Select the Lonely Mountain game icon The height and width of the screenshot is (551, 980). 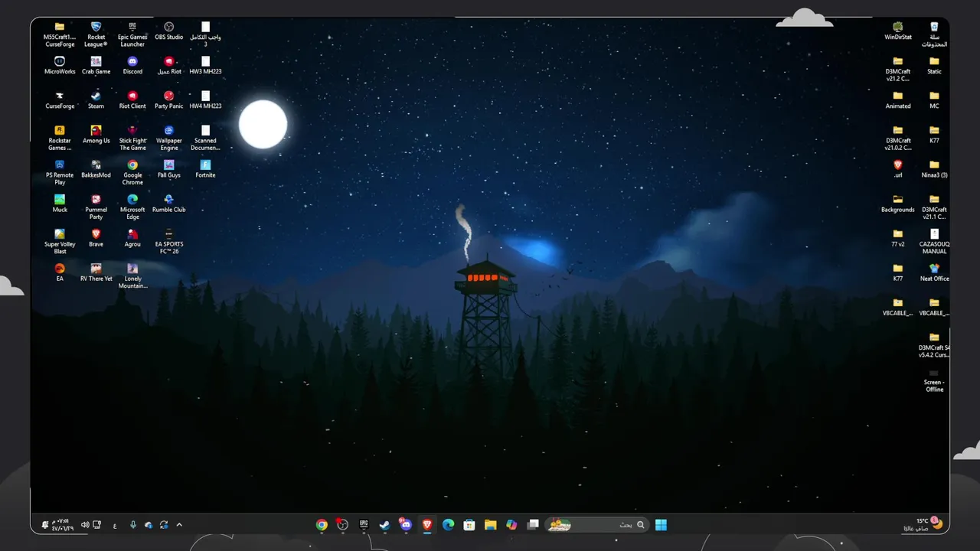pyautogui.click(x=132, y=276)
